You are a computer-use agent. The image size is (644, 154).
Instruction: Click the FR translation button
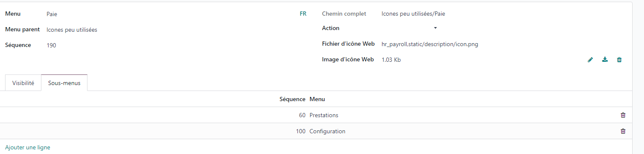[303, 14]
